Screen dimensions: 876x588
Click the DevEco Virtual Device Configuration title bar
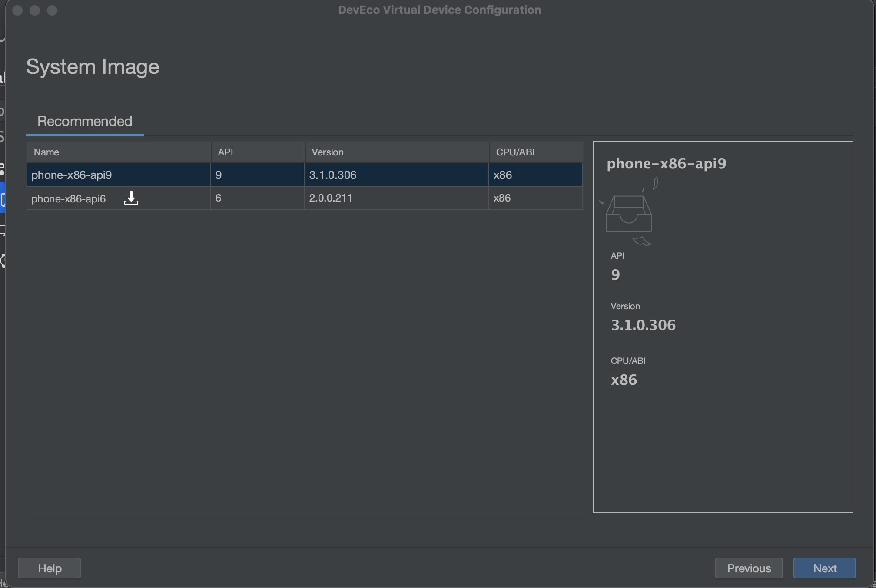(x=439, y=10)
